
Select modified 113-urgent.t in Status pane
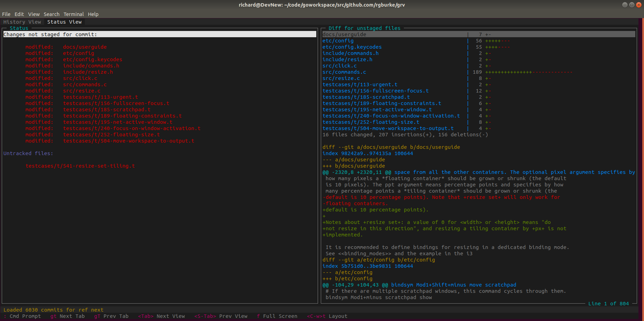(82, 97)
